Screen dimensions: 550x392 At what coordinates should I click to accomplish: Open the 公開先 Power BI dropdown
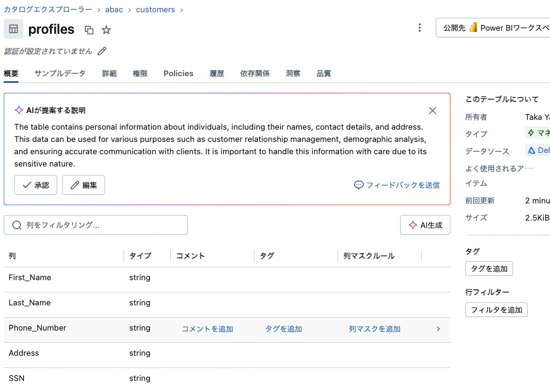[x=493, y=28]
